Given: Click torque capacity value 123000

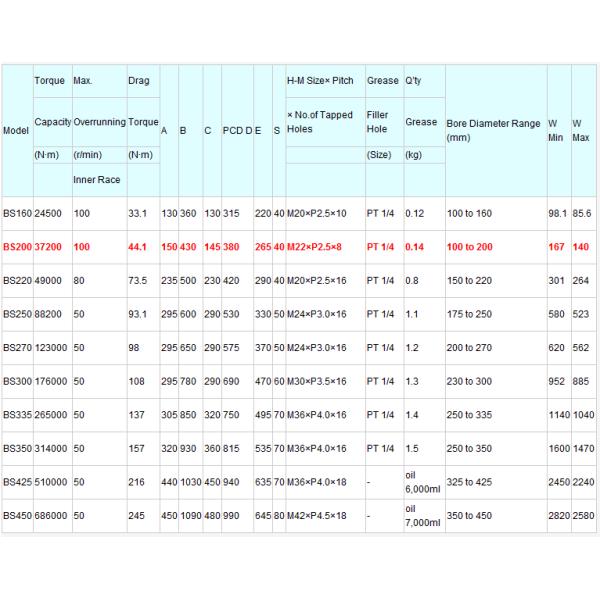Looking at the screenshot, I should (53, 348).
